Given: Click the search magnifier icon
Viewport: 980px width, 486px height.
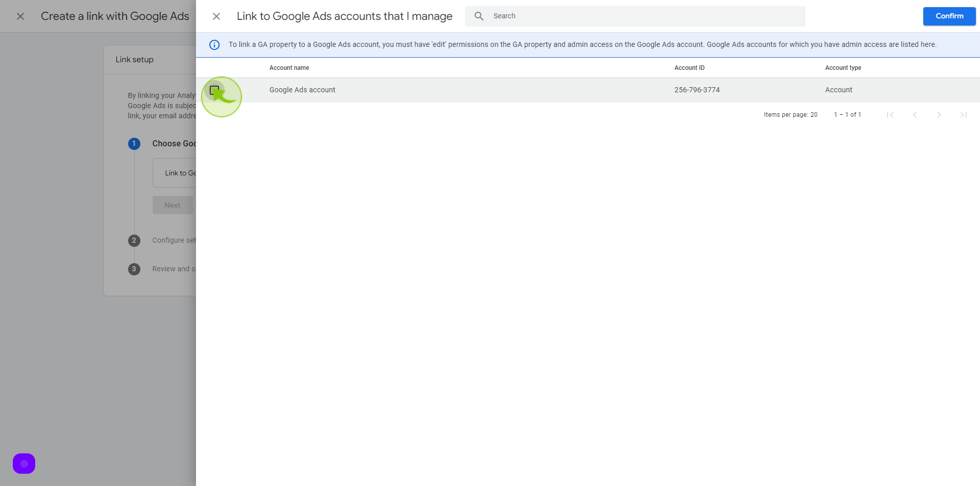Looking at the screenshot, I should (479, 16).
